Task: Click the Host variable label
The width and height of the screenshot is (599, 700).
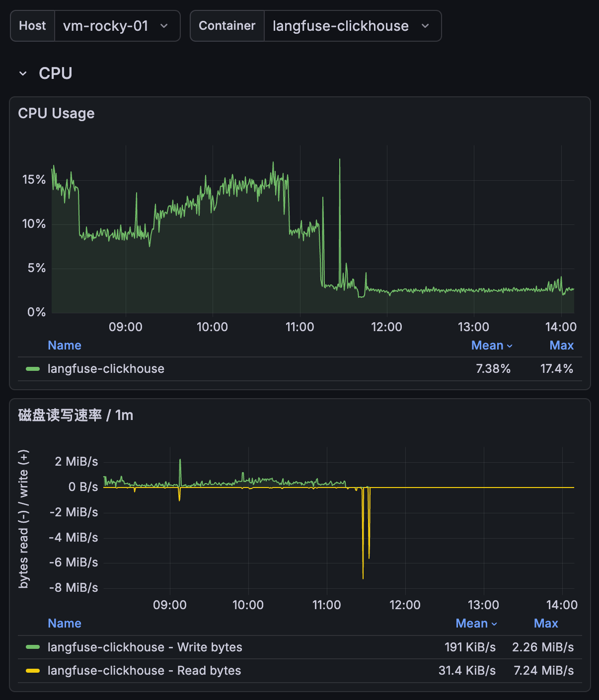Action: [32, 26]
